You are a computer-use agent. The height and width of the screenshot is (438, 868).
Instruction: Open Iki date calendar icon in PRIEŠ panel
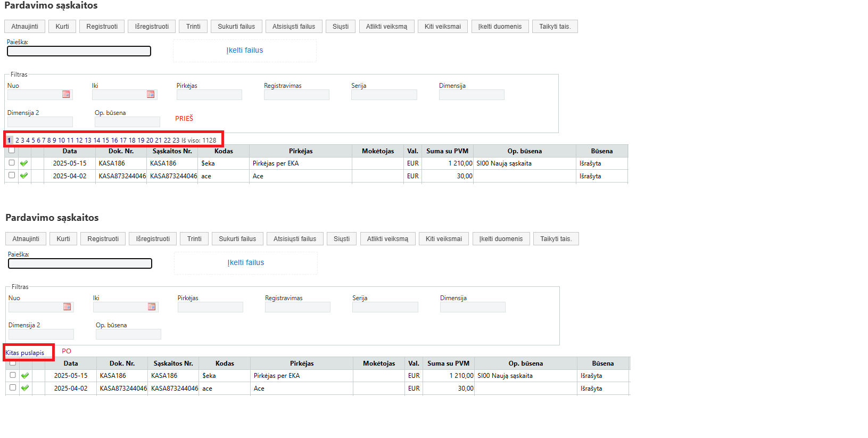151,94
